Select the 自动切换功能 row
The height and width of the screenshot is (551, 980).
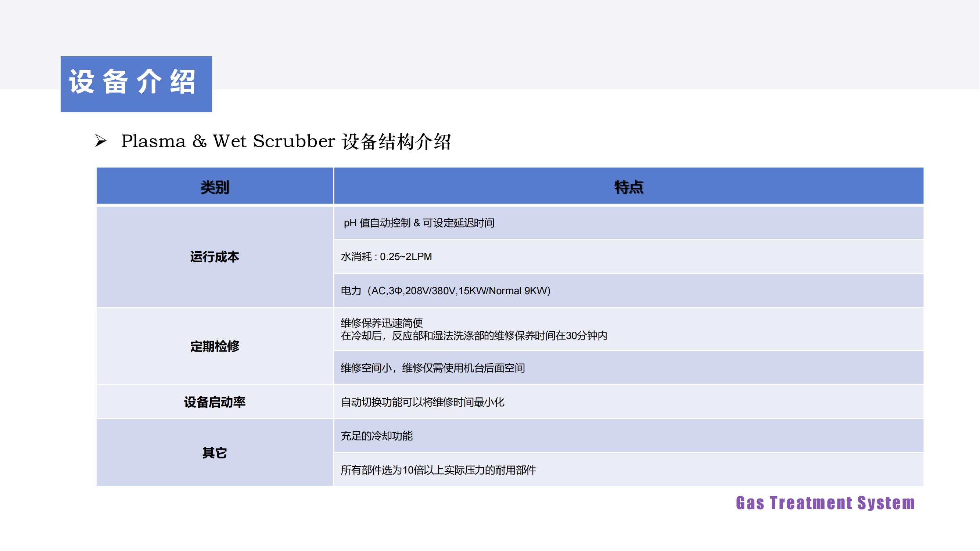422,402
